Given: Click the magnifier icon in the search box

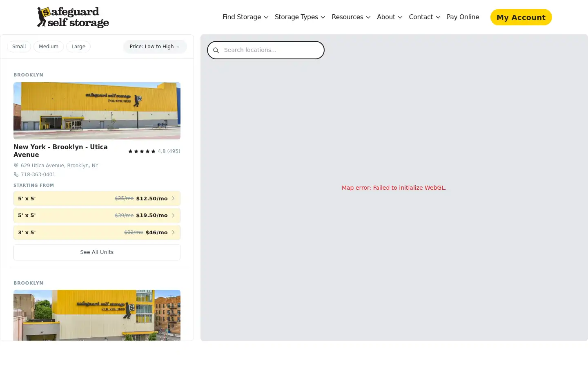Looking at the screenshot, I should [216, 50].
